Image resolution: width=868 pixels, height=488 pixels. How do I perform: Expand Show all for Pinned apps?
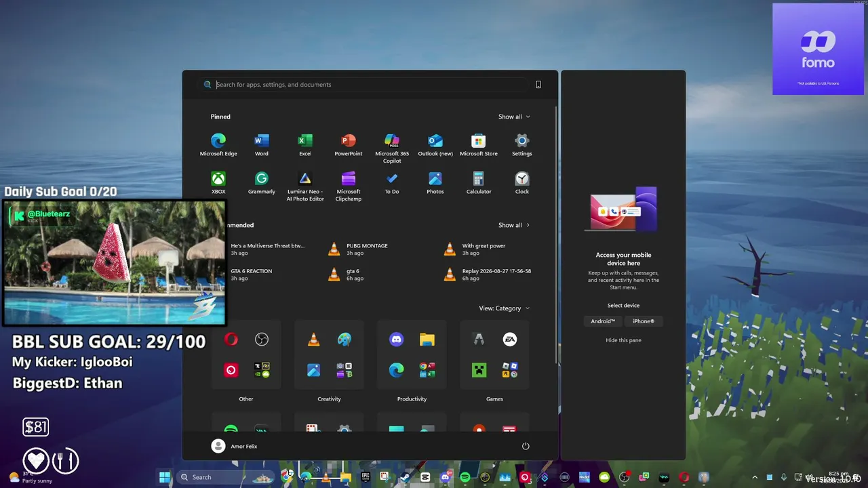514,117
